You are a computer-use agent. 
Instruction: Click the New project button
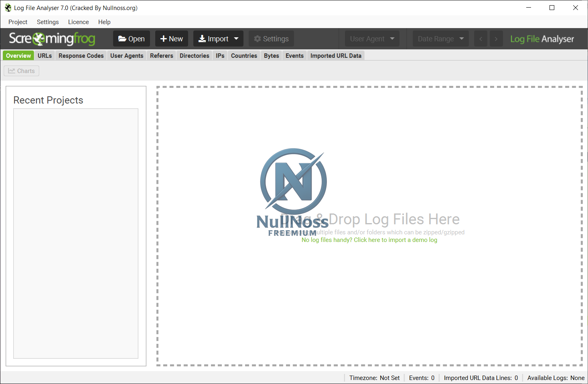[172, 39]
